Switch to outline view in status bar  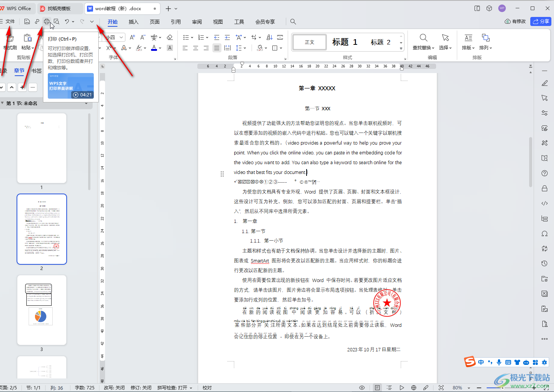pos(389,387)
